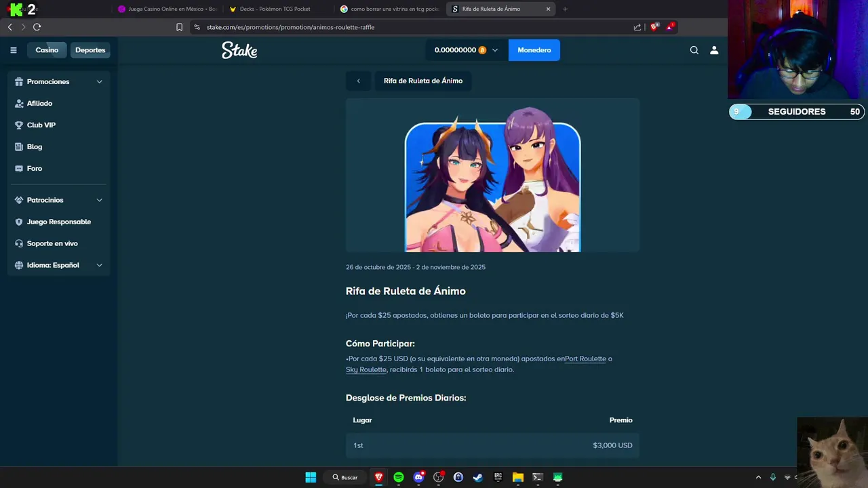Open the site settings icon in address bar
Viewport: 868px width, 488px height.
(x=197, y=27)
